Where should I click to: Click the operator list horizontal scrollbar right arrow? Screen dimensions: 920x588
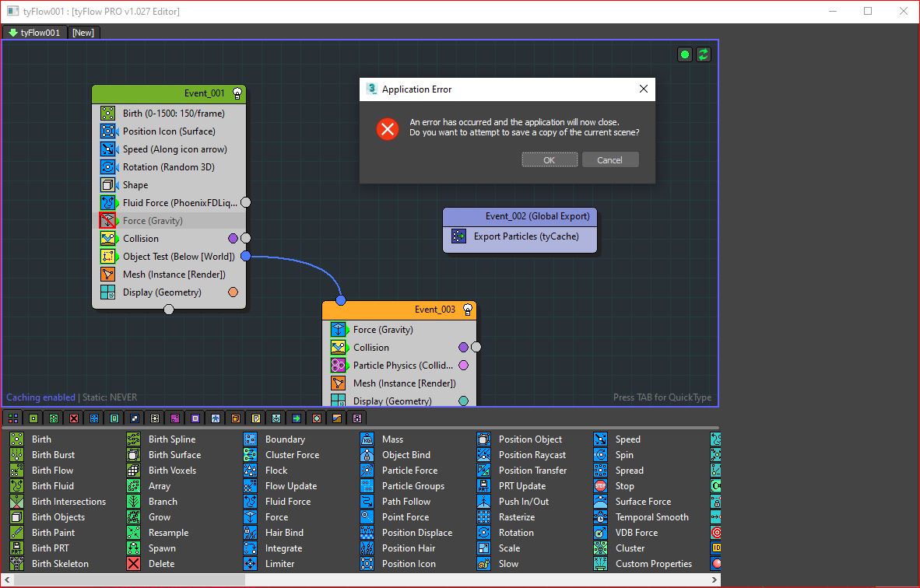[x=714, y=579]
